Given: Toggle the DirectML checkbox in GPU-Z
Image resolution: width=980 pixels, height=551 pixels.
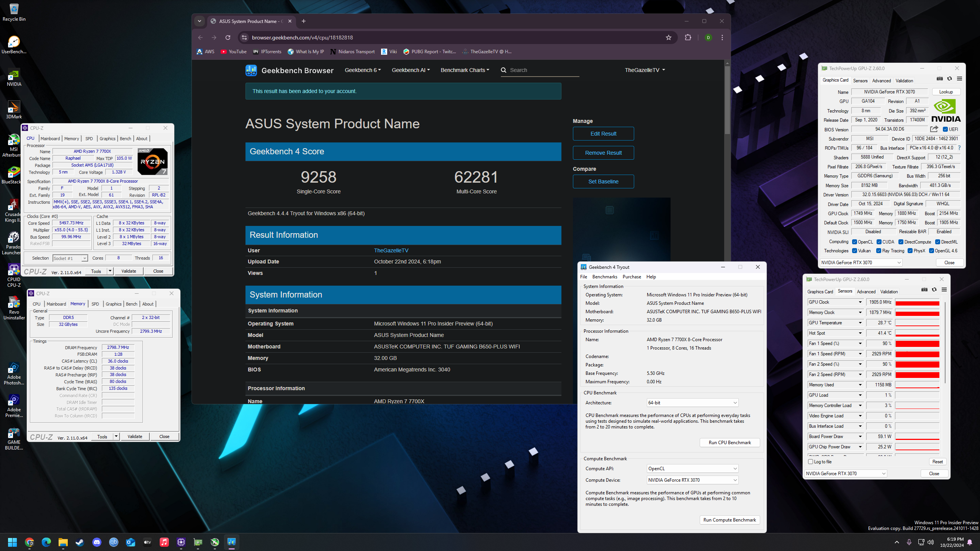Looking at the screenshot, I should 937,242.
